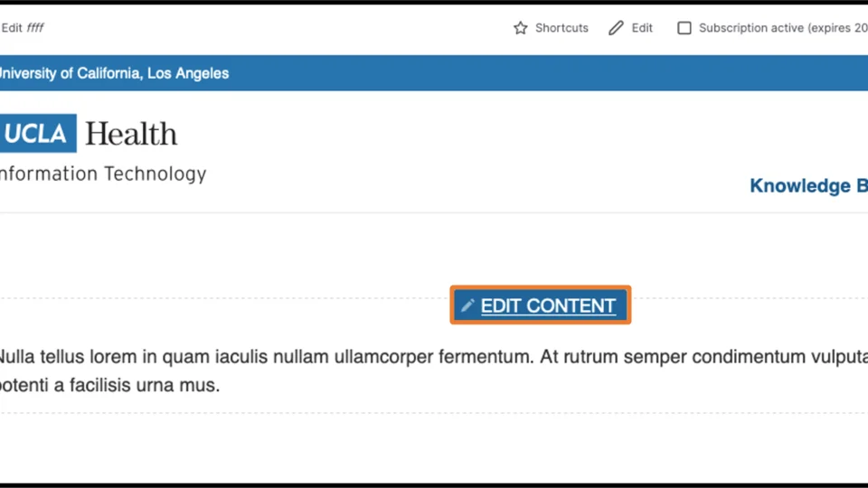
Task: Click the pencil icon in Edit Content button
Action: click(467, 306)
